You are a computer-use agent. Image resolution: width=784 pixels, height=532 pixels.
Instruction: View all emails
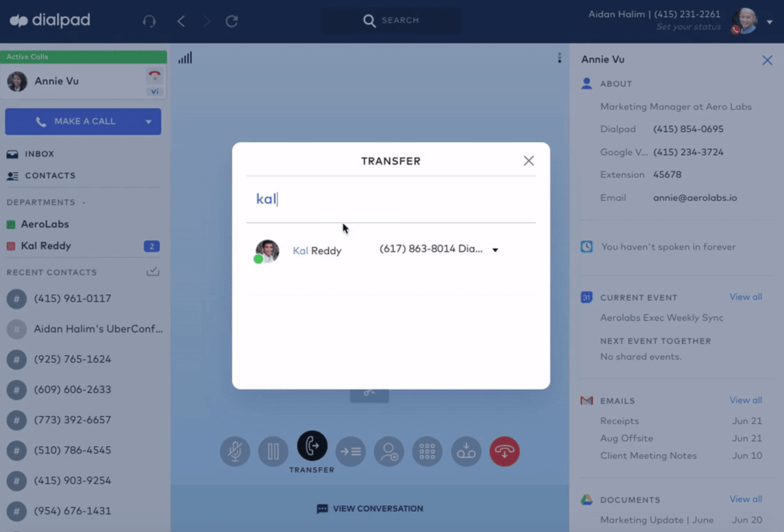coord(746,400)
